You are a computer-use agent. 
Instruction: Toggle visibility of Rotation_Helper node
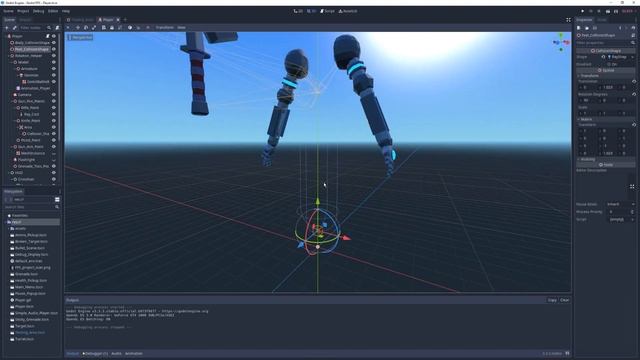pyautogui.click(x=53, y=56)
